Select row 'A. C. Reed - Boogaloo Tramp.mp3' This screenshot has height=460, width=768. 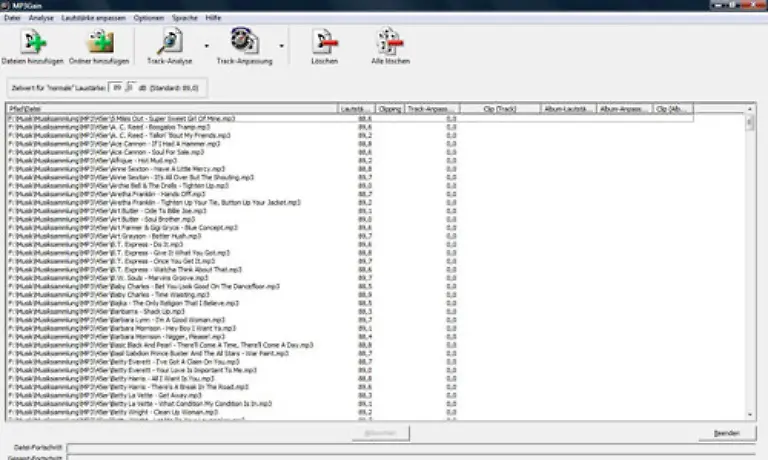click(350, 127)
